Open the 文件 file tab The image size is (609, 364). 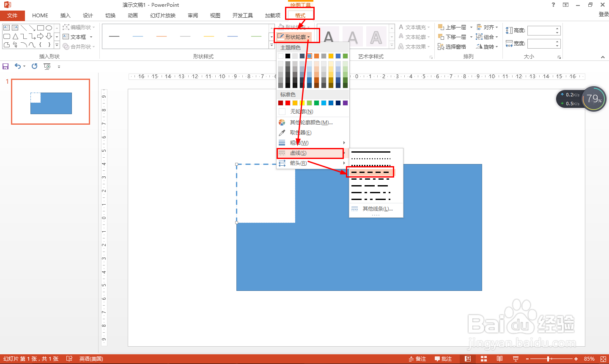(13, 16)
